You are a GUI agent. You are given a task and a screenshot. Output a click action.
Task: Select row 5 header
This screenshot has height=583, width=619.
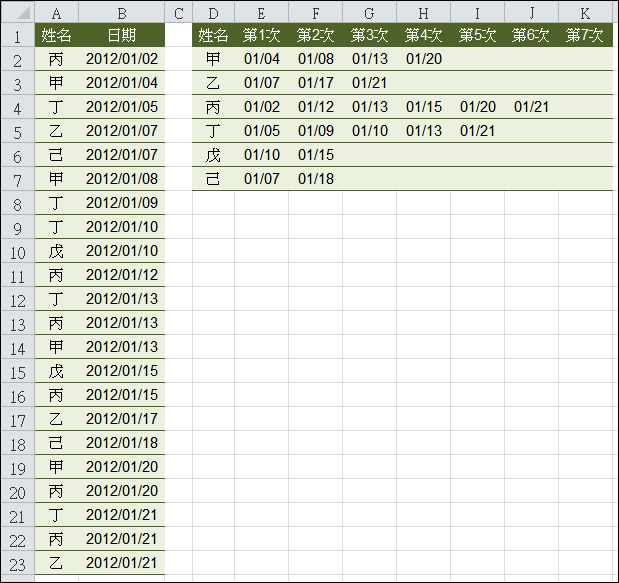click(18, 131)
